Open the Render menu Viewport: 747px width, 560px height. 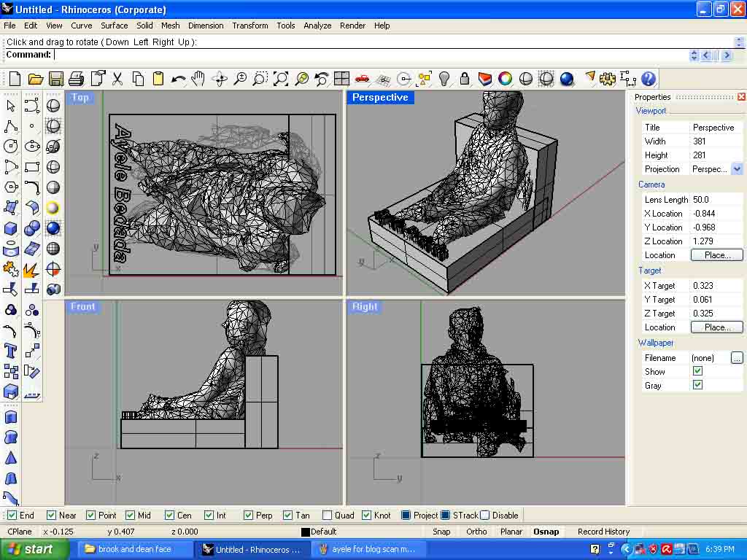coord(352,26)
